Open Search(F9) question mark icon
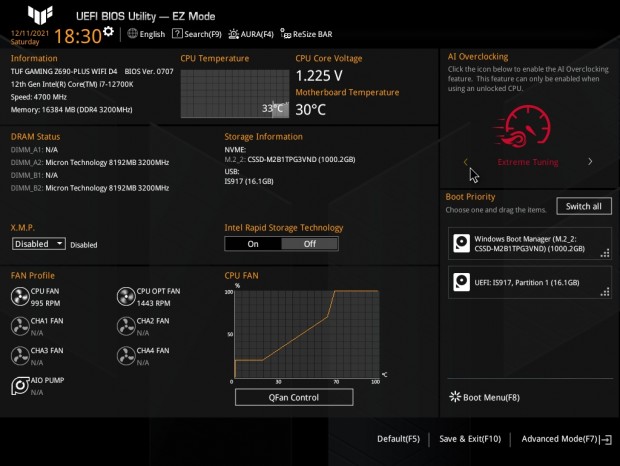Image resolution: width=620 pixels, height=466 pixels. tap(177, 34)
